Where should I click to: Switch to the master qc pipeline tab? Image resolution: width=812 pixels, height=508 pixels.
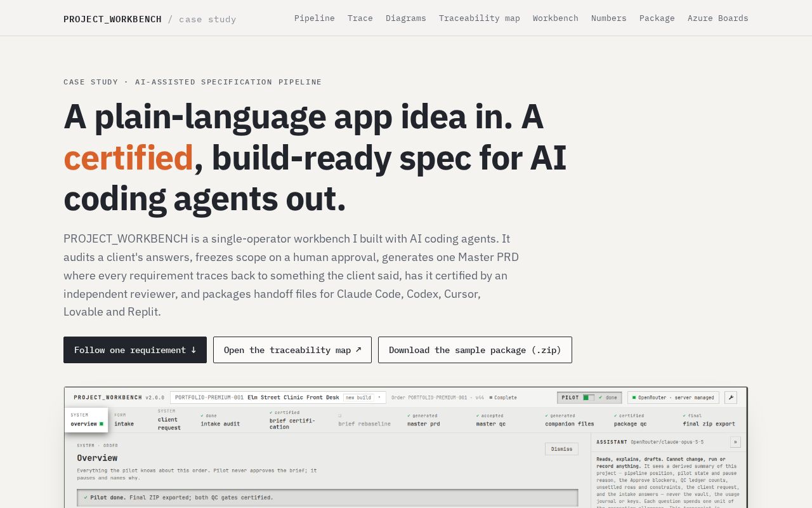click(492, 420)
